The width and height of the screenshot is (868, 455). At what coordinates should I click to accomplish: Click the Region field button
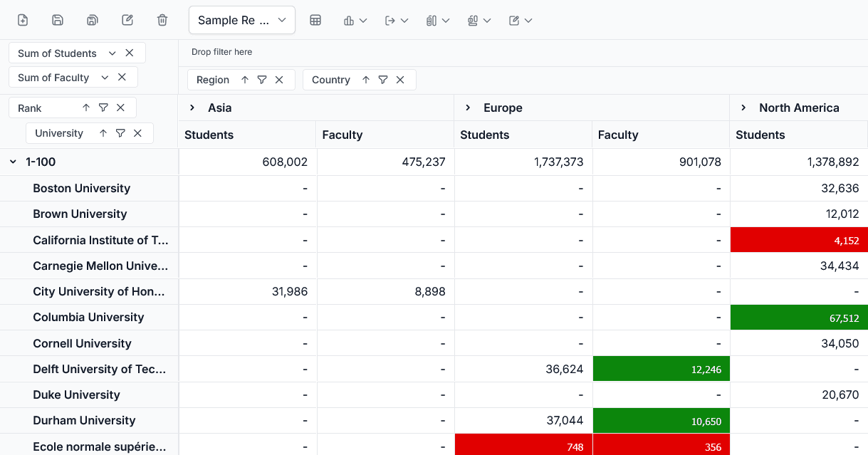(x=241, y=80)
